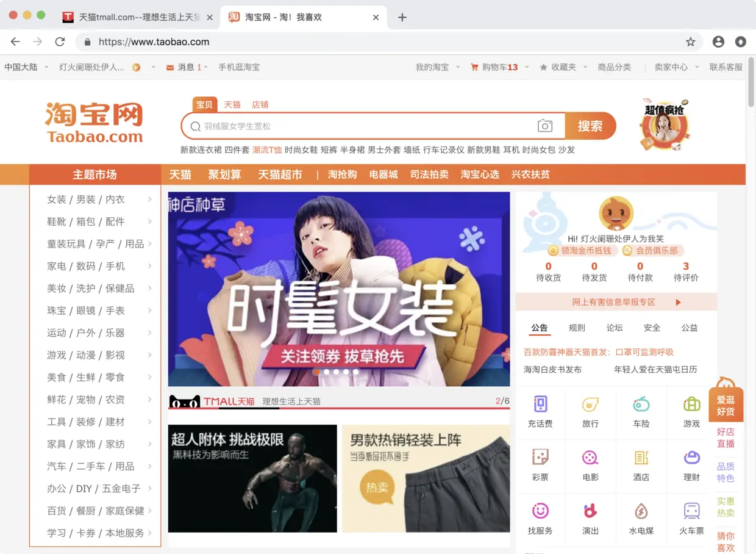Open a new browser tab with plus
The image size is (756, 554).
[x=402, y=18]
